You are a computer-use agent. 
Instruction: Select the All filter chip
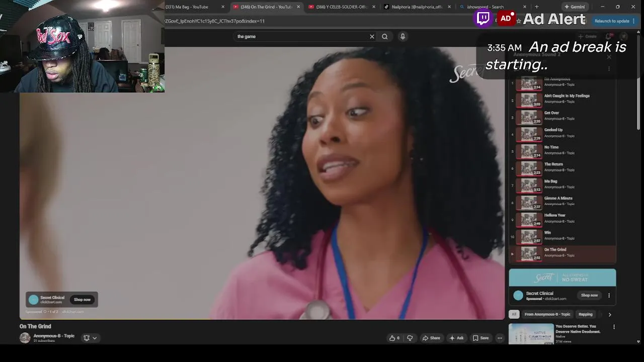pos(514,314)
